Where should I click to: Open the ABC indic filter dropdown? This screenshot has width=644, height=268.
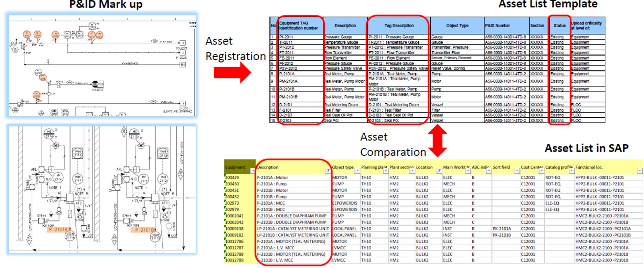(x=489, y=171)
